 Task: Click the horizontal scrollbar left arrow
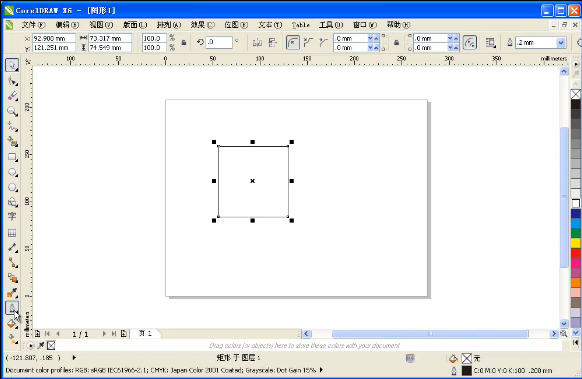(307, 333)
